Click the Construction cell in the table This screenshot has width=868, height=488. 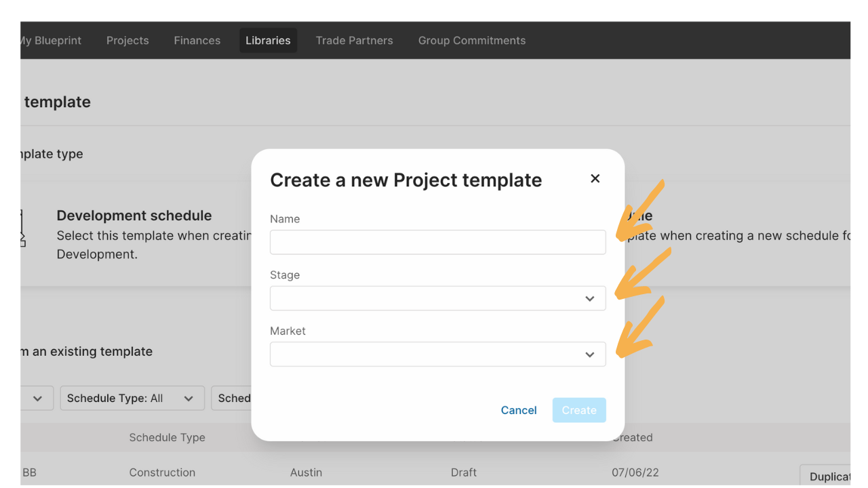[162, 472]
